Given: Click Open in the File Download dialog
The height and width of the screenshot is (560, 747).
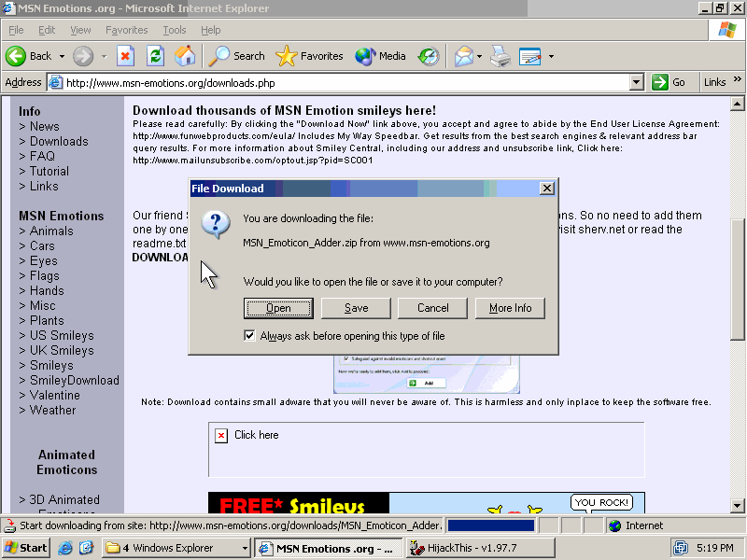Looking at the screenshot, I should pos(278,308).
